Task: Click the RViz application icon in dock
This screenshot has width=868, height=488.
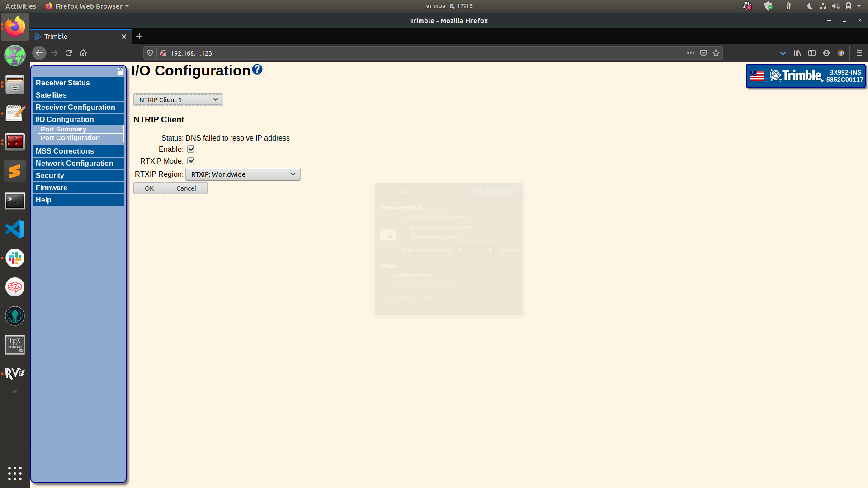Action: coord(14,373)
